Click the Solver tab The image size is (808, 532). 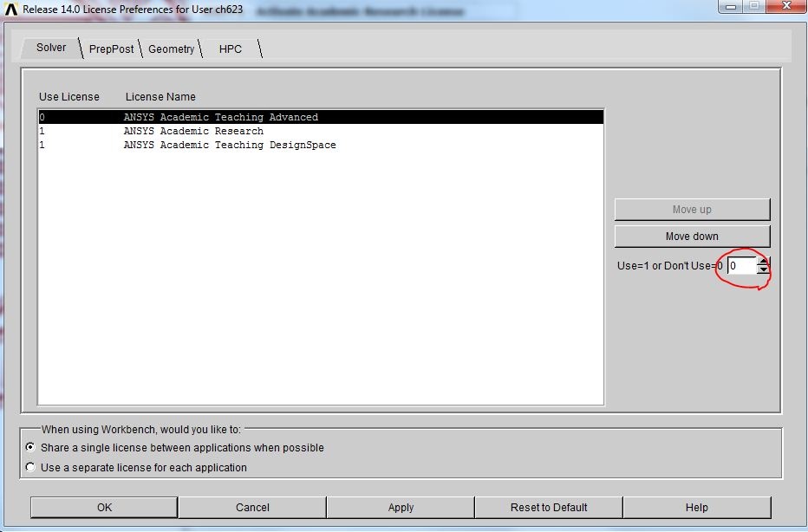51,48
